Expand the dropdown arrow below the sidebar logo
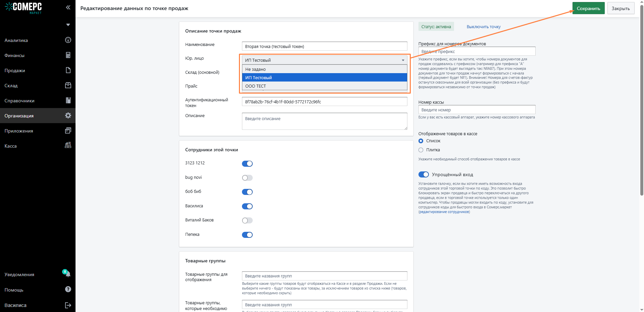The width and height of the screenshot is (644, 312). [68, 25]
